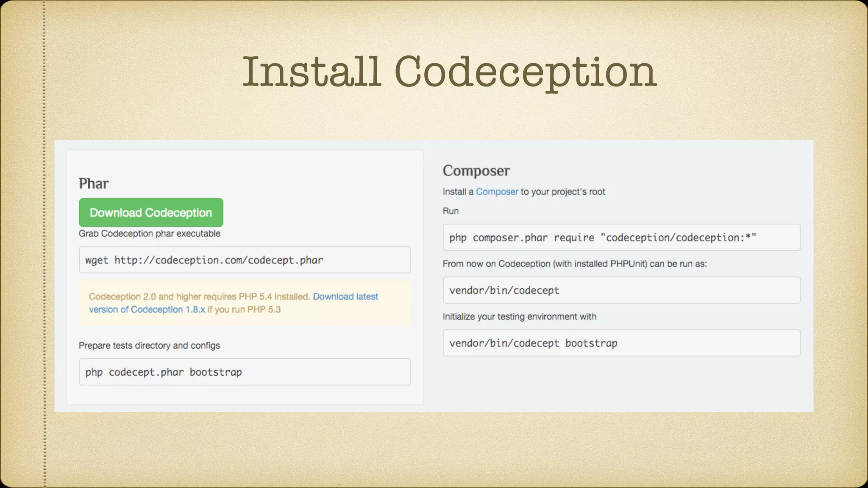Click the Initialize your testing environment text
The height and width of the screenshot is (488, 868).
click(x=519, y=316)
